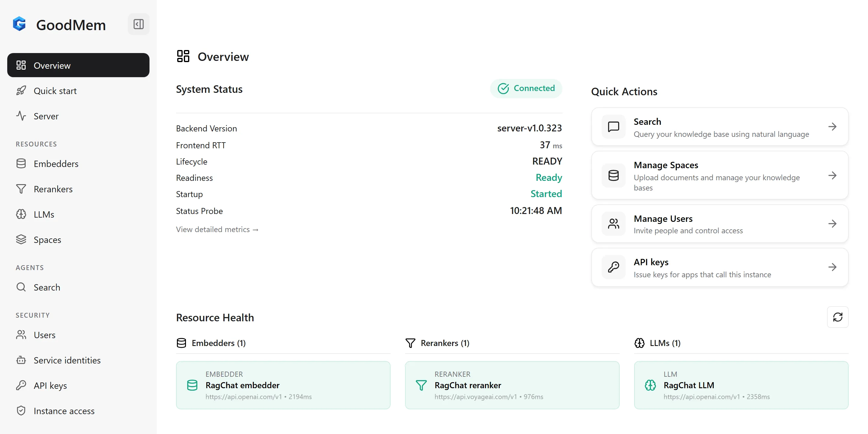Click the Manage Users quick action title
Screen dimensions: 868x434
pyautogui.click(x=663, y=219)
